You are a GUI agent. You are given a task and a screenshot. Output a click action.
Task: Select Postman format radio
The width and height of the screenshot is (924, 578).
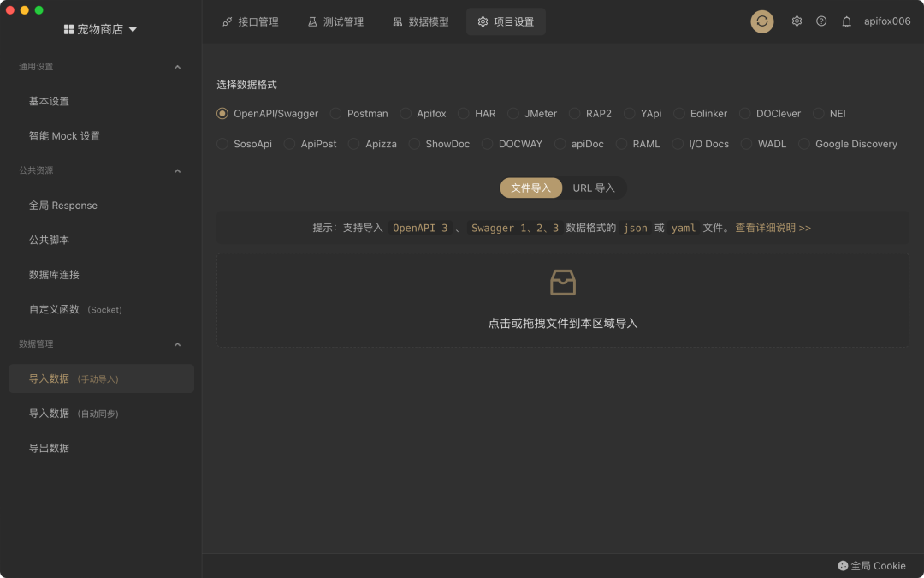coord(335,113)
